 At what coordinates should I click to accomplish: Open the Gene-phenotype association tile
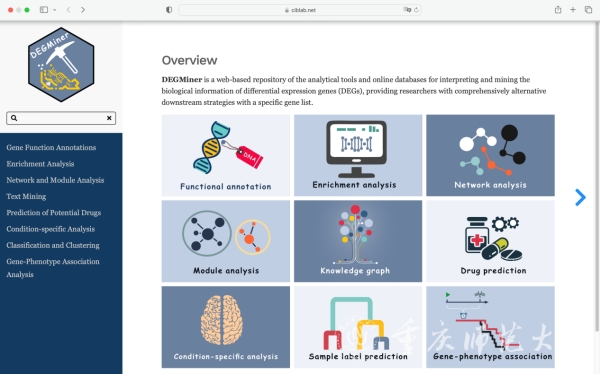point(490,327)
